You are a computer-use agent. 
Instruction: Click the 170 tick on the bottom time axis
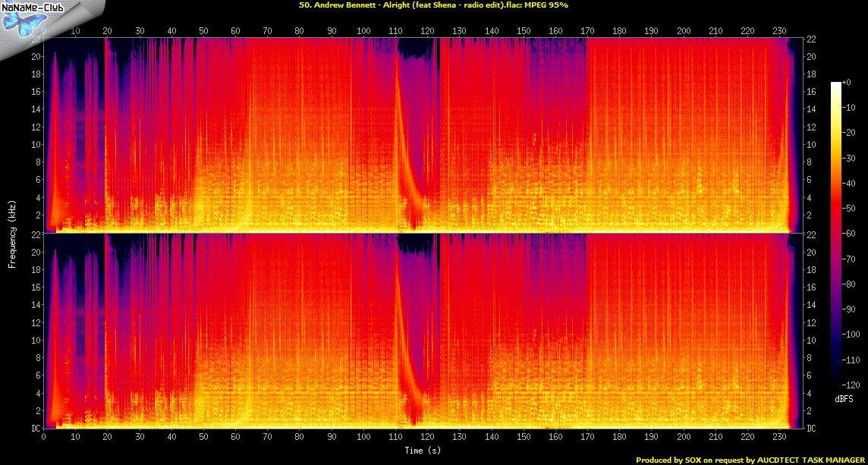pyautogui.click(x=587, y=438)
